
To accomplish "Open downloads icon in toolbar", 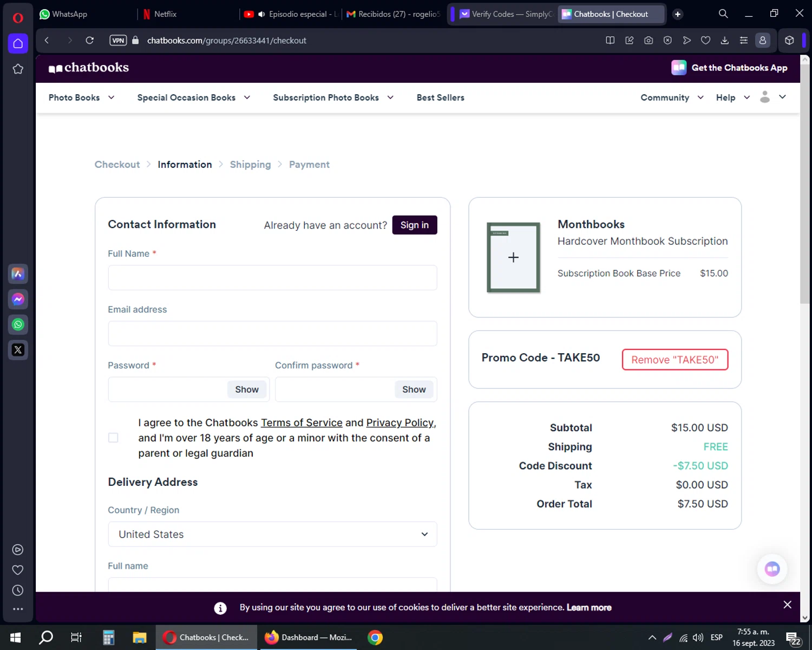I will pos(724,40).
